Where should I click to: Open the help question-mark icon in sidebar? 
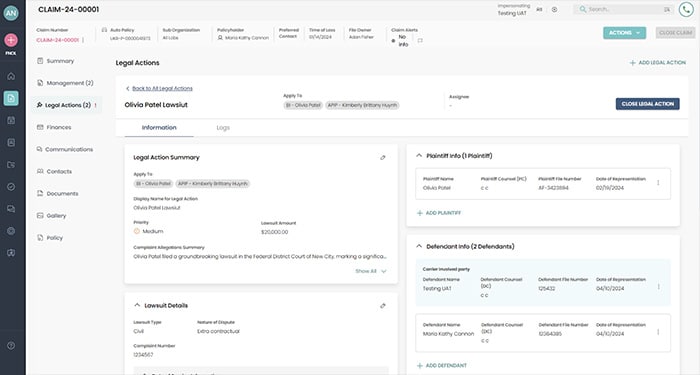pos(11,346)
